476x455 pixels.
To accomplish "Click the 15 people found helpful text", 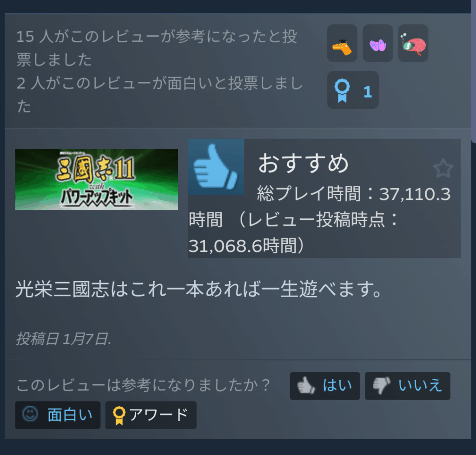I will pos(157,48).
